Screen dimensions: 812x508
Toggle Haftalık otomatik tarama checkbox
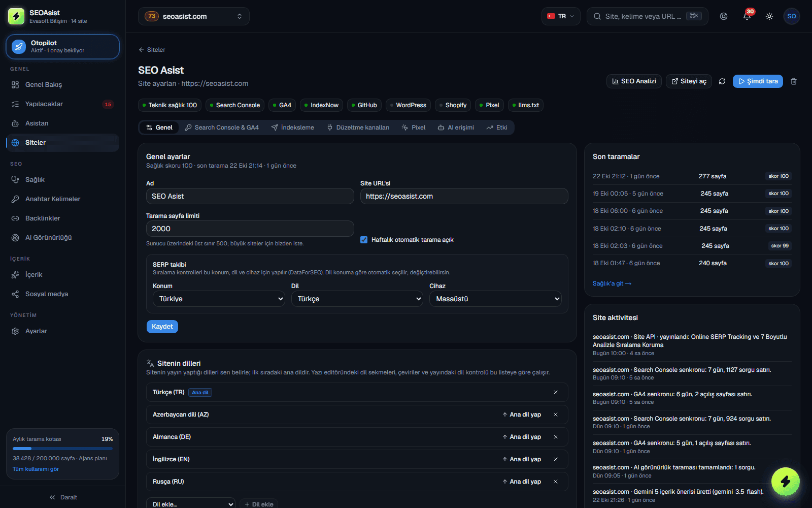tap(364, 240)
